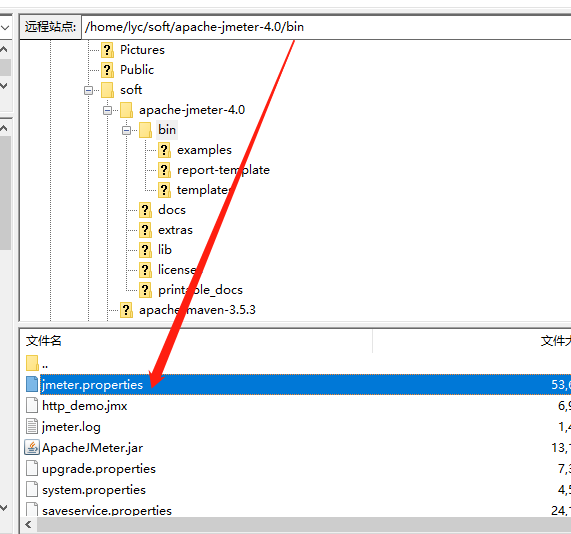Click the docs question-mark folder icon

[145, 210]
